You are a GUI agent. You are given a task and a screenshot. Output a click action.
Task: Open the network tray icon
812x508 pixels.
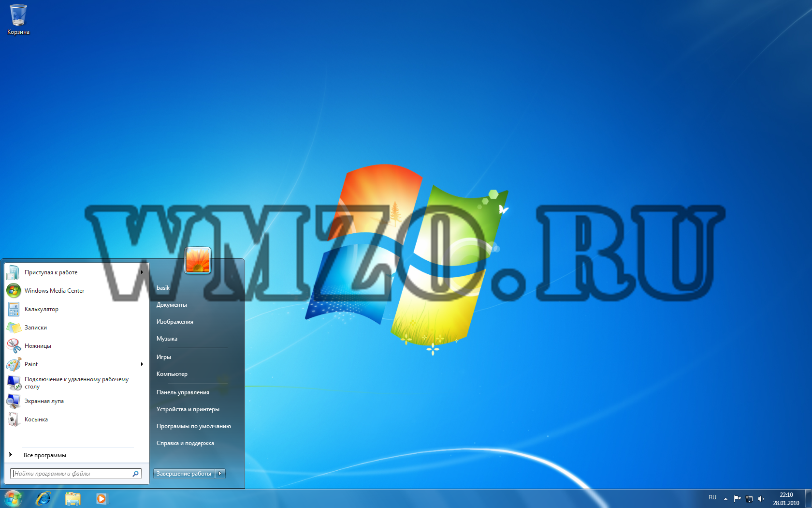[x=749, y=498]
